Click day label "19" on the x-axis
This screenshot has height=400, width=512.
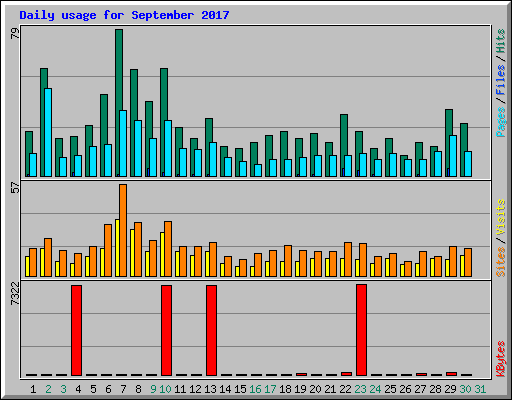coord(300,389)
